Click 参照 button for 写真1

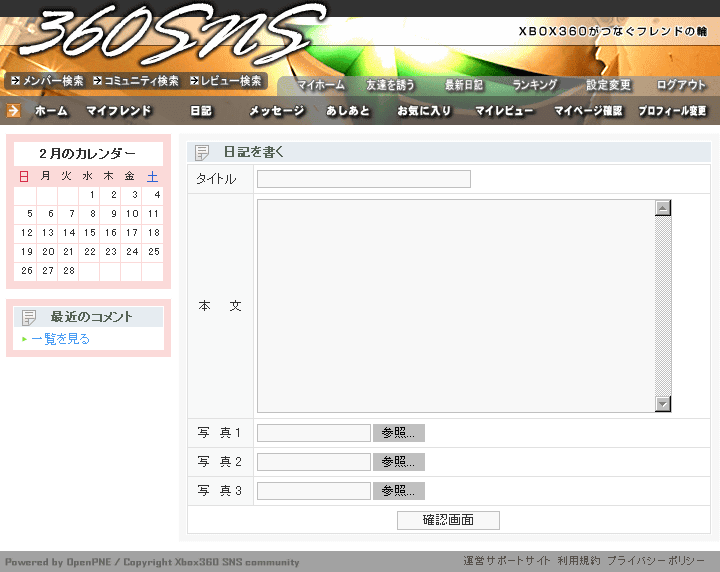tap(399, 433)
